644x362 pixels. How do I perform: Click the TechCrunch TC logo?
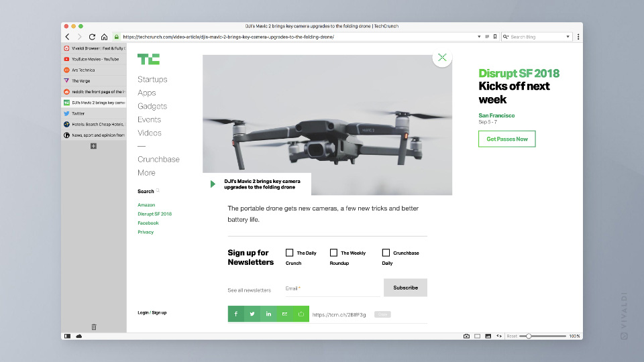[x=148, y=59]
